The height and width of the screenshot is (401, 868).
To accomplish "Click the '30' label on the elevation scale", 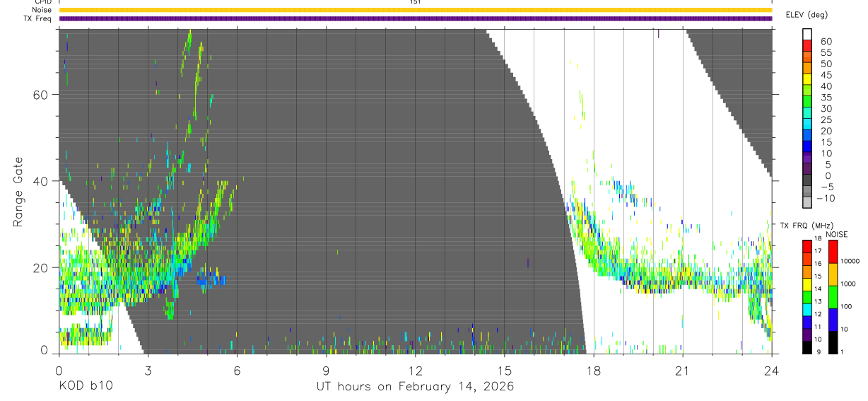I will (x=826, y=108).
